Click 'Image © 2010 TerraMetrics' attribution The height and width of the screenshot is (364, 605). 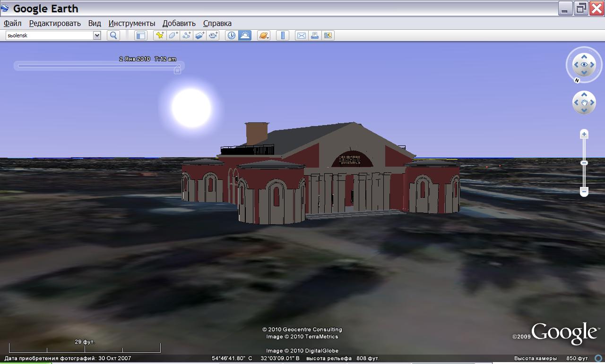point(302,337)
